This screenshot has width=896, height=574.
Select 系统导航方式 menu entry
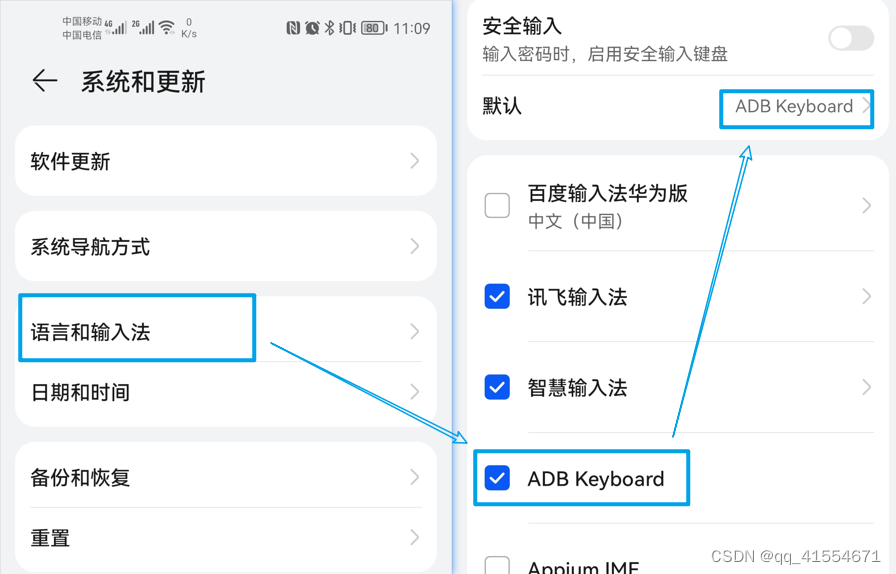pyautogui.click(x=226, y=246)
